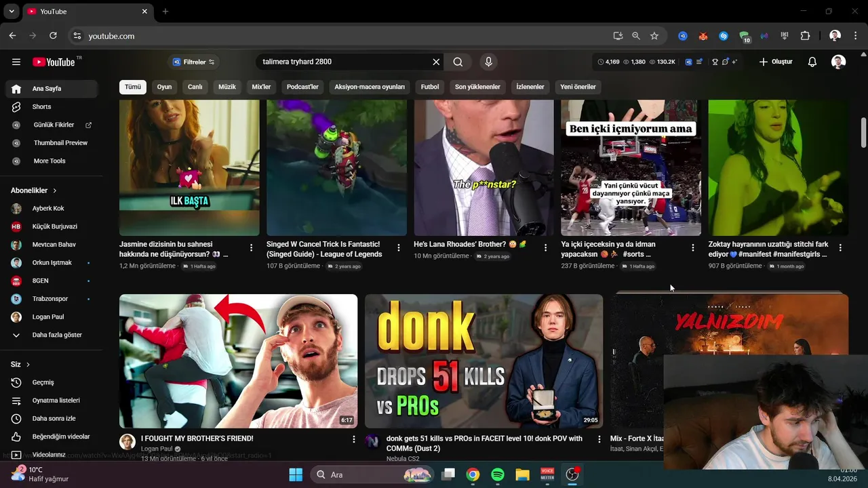The width and height of the screenshot is (868, 488).
Task: Open options for Jasmine dizisinin video
Action: click(x=251, y=248)
